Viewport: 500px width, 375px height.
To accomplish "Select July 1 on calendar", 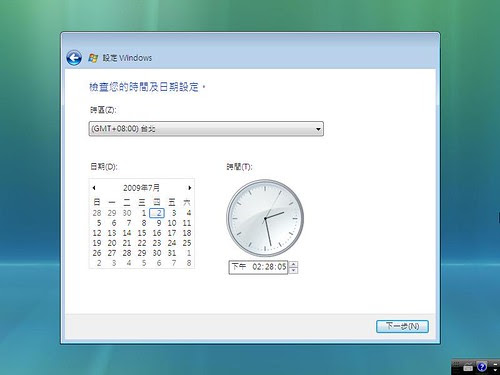I will pyautogui.click(x=143, y=213).
